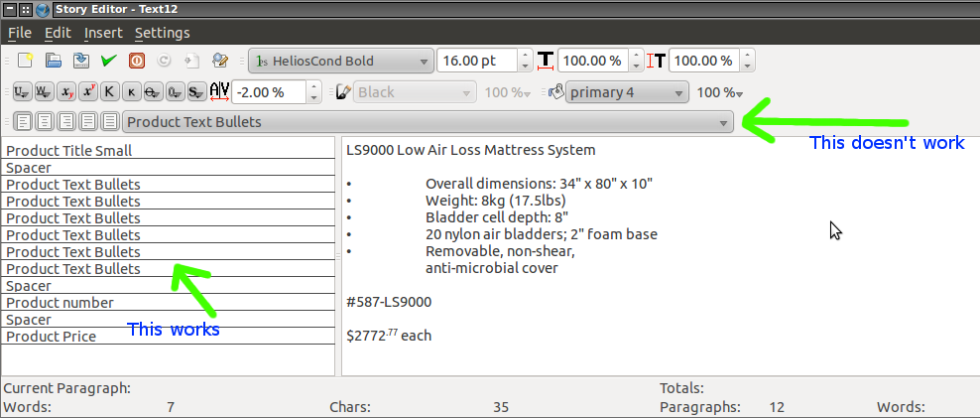The width and height of the screenshot is (980, 418).
Task: Toggle the Superscript style button
Action: (x=88, y=92)
